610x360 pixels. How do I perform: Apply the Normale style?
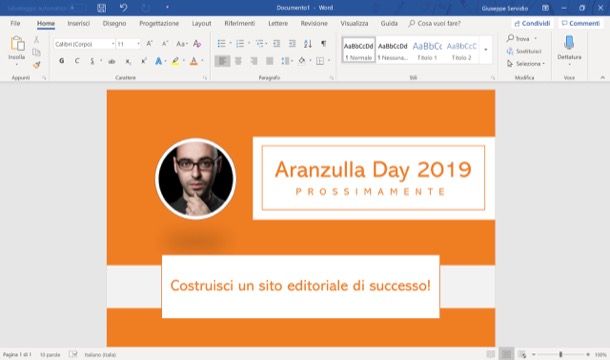[358, 50]
